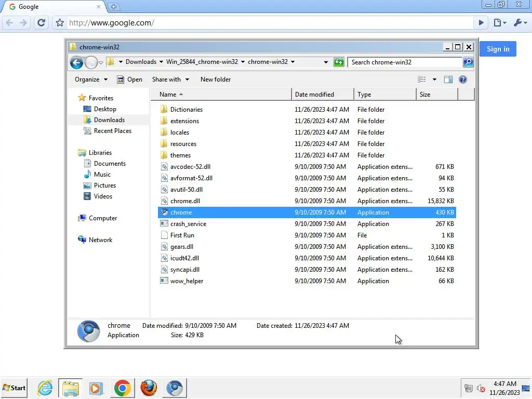Bookmark page with the star icon
The image size is (532, 399).
[x=60, y=23]
